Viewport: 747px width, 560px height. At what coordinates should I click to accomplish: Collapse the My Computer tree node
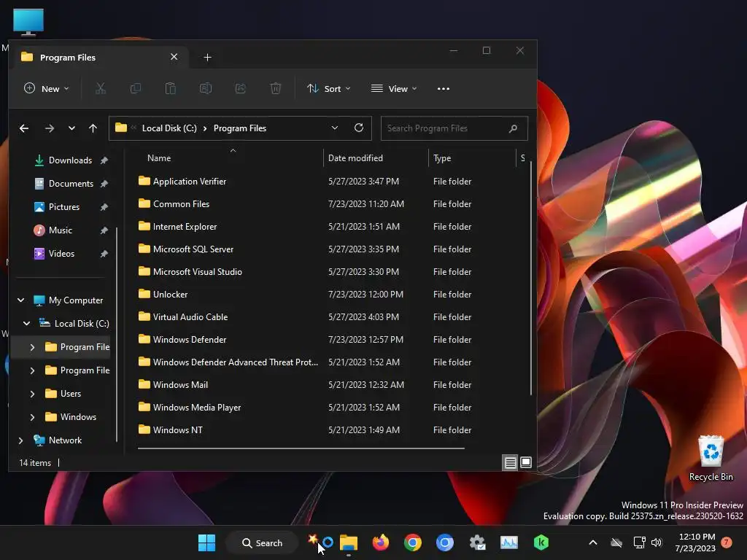click(x=20, y=300)
